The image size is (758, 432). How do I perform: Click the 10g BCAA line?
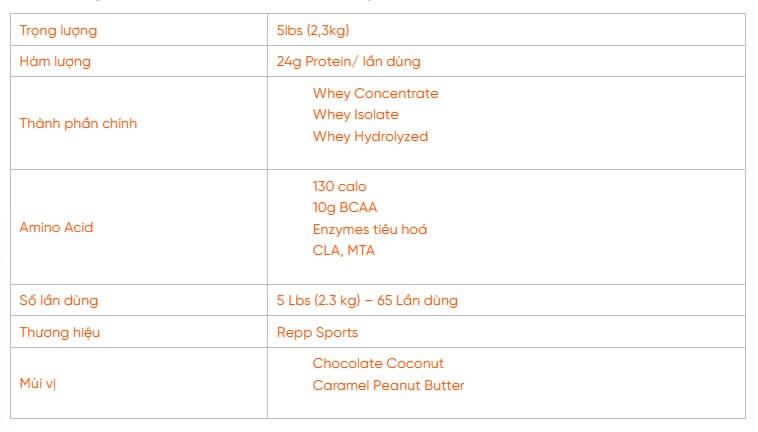coord(344,208)
